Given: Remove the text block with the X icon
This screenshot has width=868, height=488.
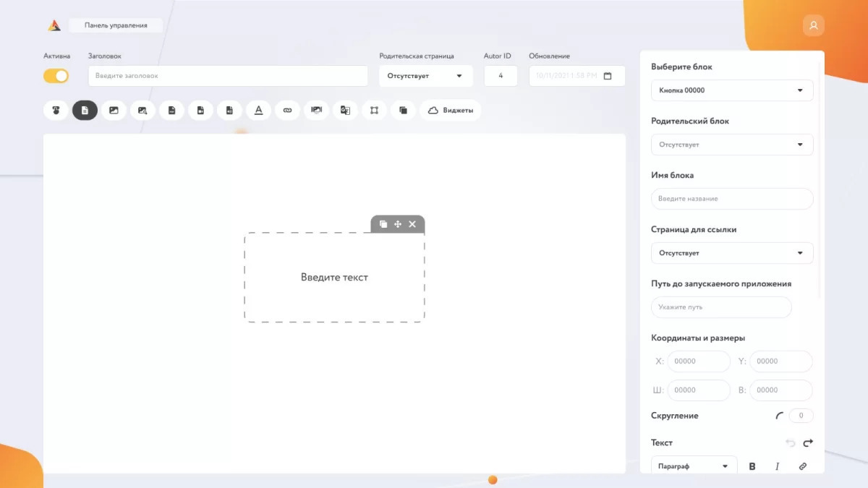Looking at the screenshot, I should [x=412, y=224].
